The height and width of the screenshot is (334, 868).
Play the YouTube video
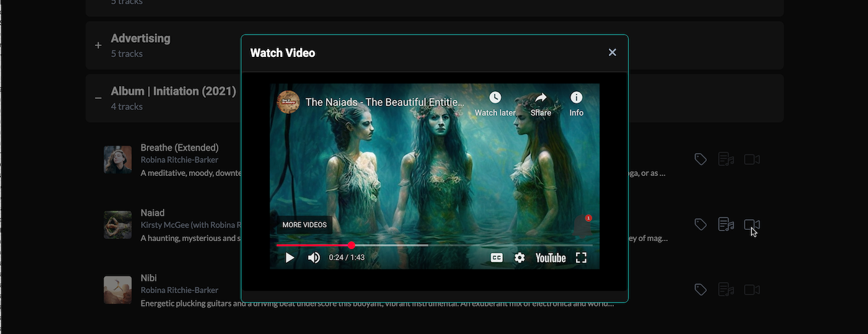coord(290,258)
